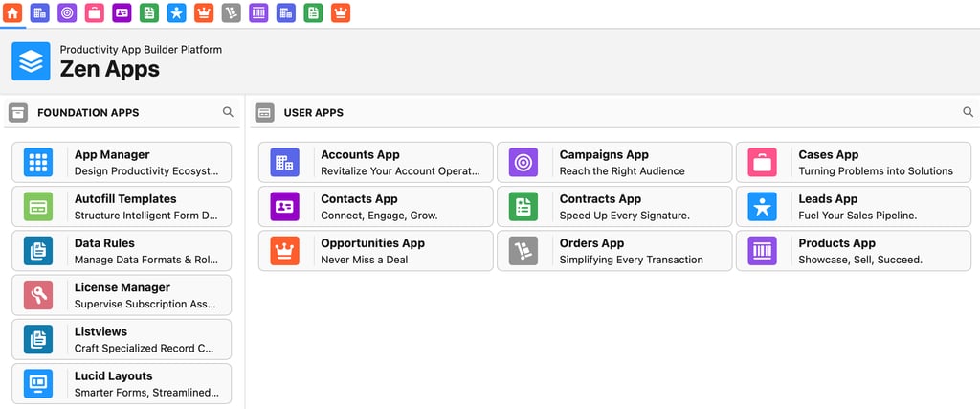The image size is (980, 409).
Task: Open the Leads star tab in the top bar
Action: pos(176,12)
